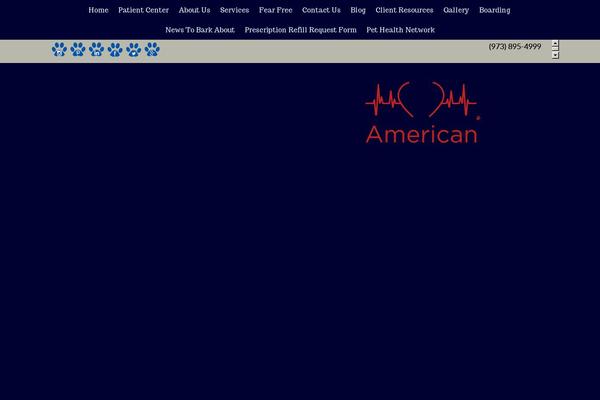Click the first paw print social icon
The width and height of the screenshot is (600, 400).
[x=59, y=49]
